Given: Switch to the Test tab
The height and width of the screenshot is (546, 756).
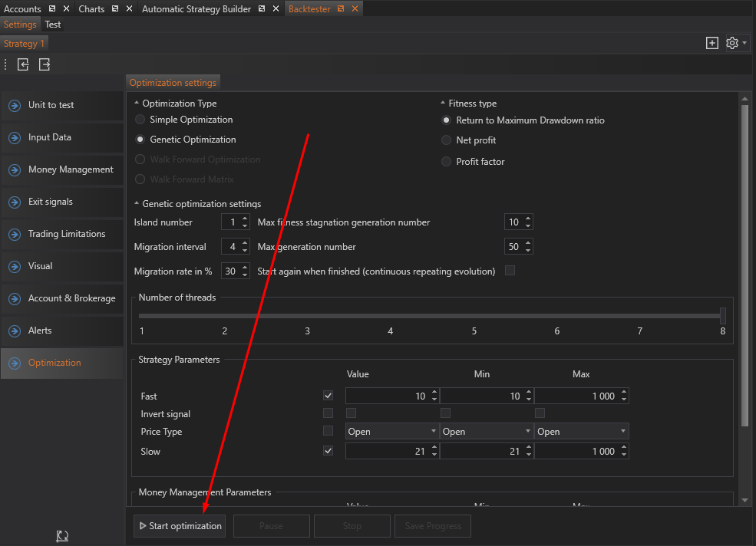Looking at the screenshot, I should [x=53, y=25].
